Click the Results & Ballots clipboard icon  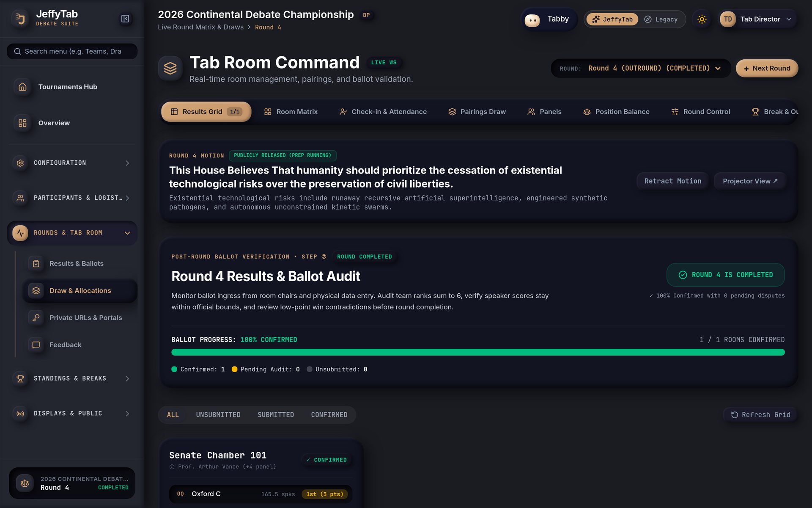[x=36, y=263]
